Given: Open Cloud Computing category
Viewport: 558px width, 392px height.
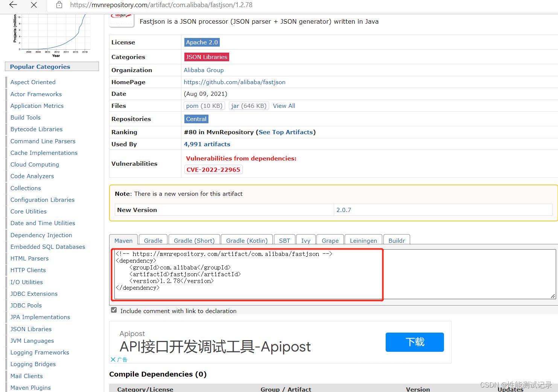Looking at the screenshot, I should 35,165.
